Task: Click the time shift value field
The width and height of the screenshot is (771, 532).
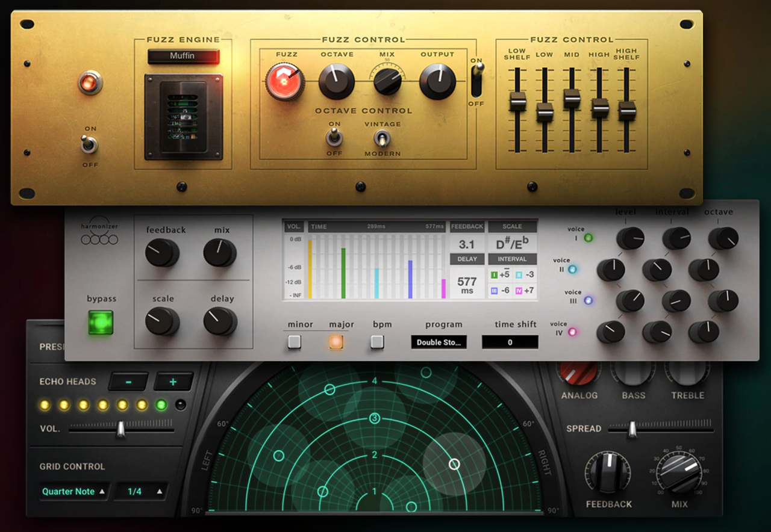Action: coord(510,342)
